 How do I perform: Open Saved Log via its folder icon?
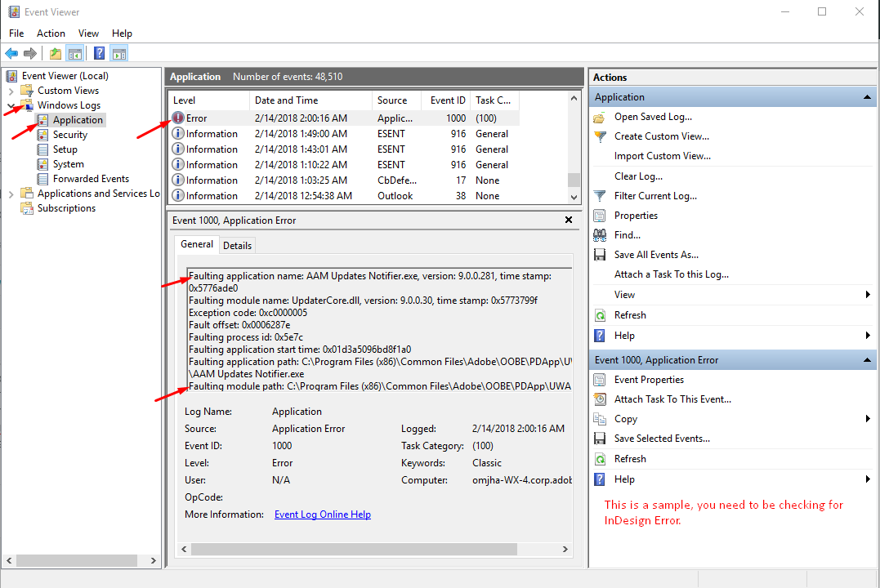(x=599, y=117)
